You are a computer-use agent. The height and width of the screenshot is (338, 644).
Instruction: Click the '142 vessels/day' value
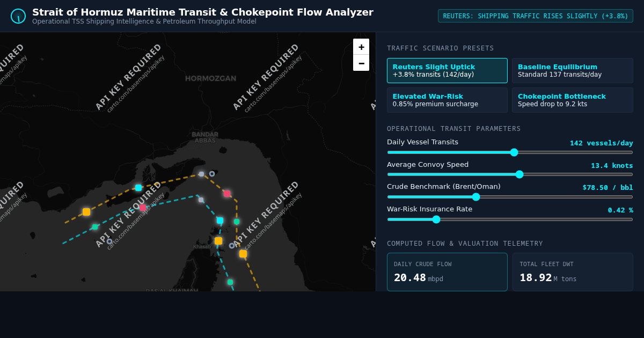click(601, 143)
